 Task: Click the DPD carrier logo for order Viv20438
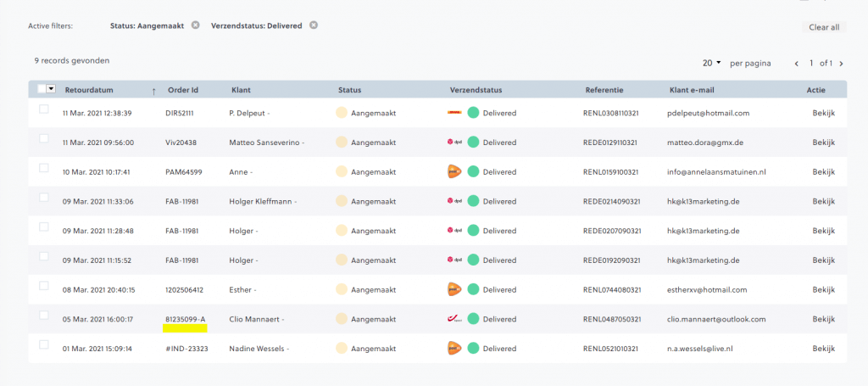(x=455, y=143)
